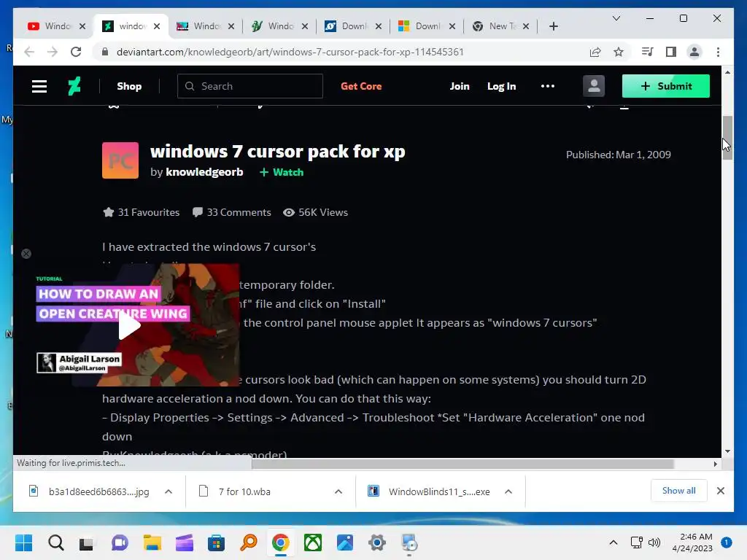
Task: Click Show all downloads
Action: [x=678, y=491]
